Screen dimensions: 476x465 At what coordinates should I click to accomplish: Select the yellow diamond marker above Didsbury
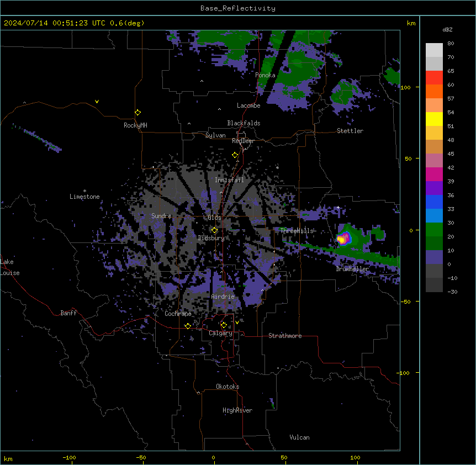pos(214,230)
